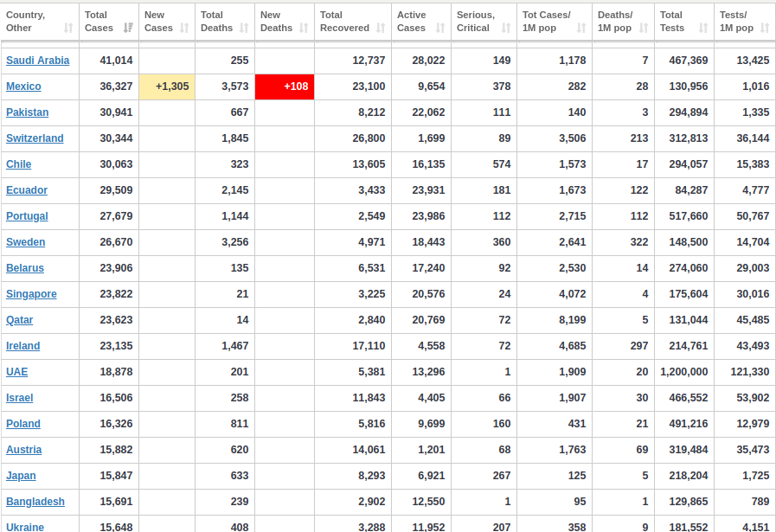
Task: Open the Switzerland country link
Action: click(35, 138)
